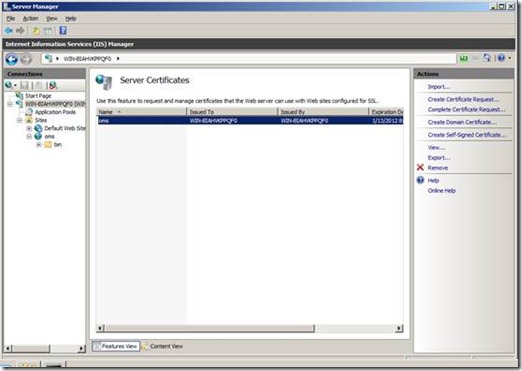The height and width of the screenshot is (371, 522).
Task: Click the Home icon in the address bar
Action: (x=487, y=58)
